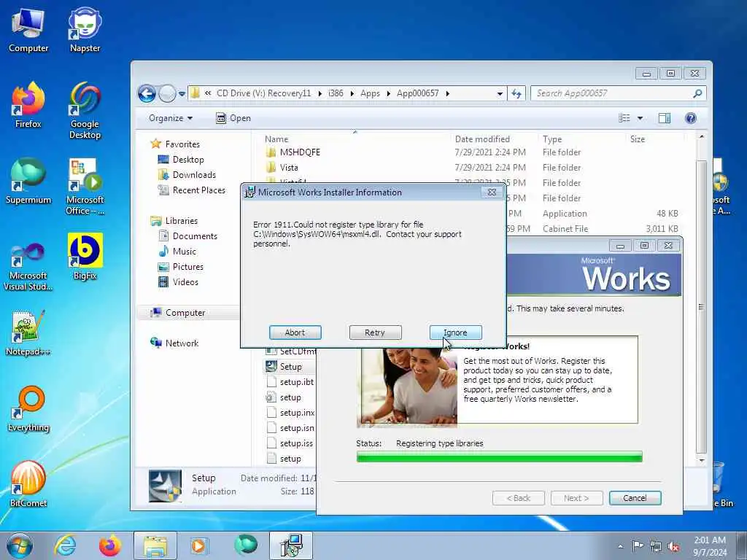747x560 pixels.
Task: Select the Vista folder
Action: point(289,168)
